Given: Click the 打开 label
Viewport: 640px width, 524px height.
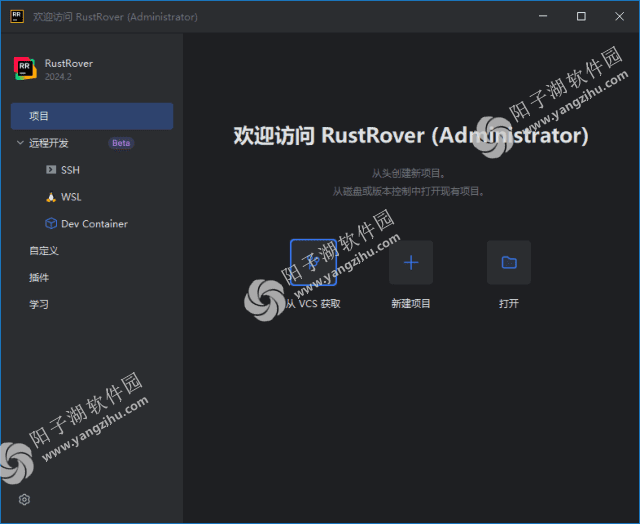Looking at the screenshot, I should coord(509,304).
